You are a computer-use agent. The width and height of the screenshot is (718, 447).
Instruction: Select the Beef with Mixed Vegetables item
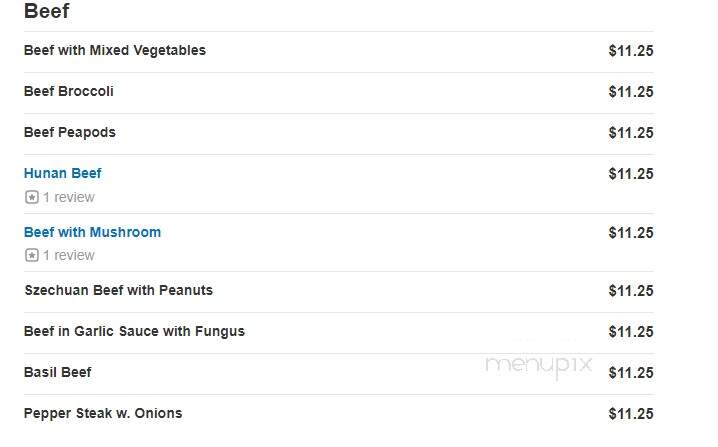[115, 50]
